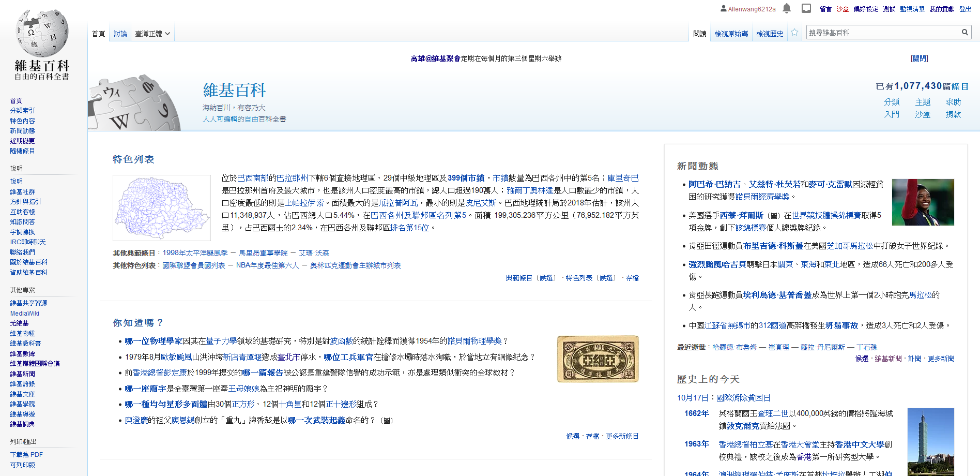Select 閱讀 view tab
980x476 pixels.
point(700,34)
